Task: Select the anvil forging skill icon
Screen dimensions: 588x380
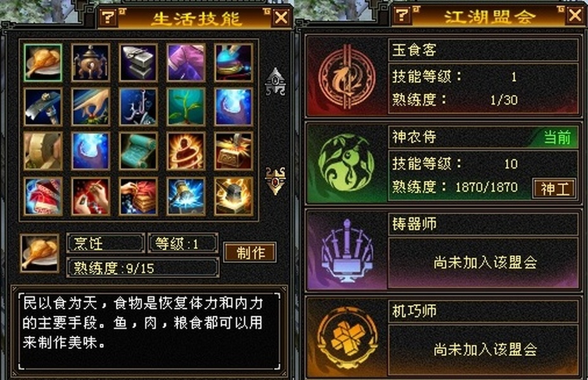Action: [x=138, y=63]
